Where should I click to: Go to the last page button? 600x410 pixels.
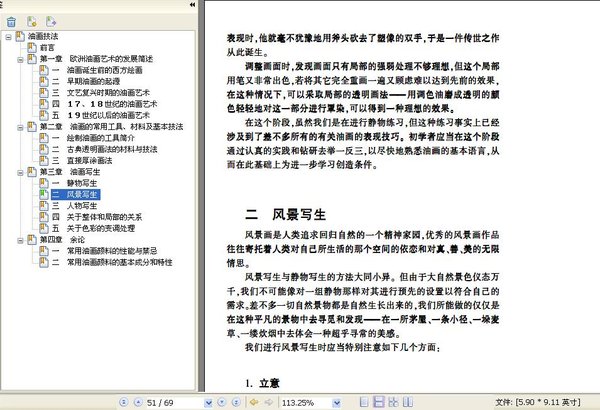click(x=236, y=402)
